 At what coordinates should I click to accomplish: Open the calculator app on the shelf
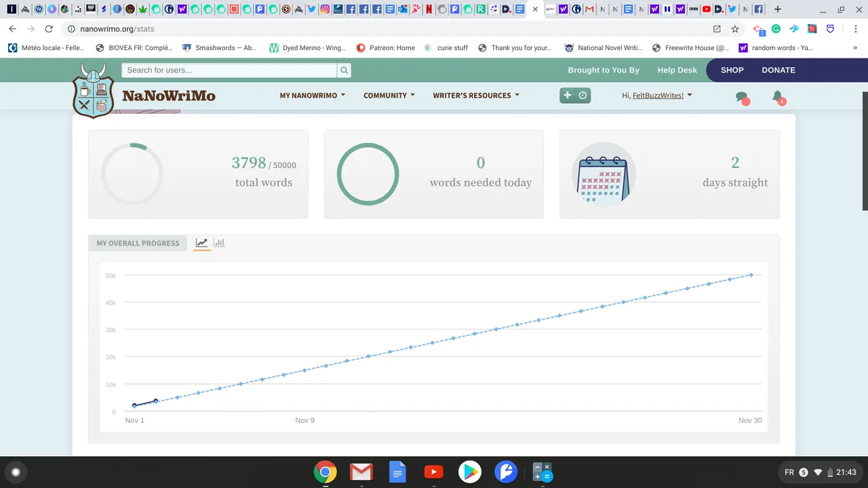click(542, 472)
